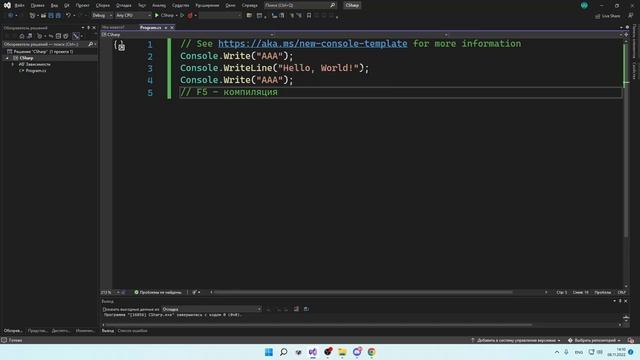Click the bookmark icon in the toolbar
This screenshot has height=360, width=640.
pyautogui.click(x=309, y=16)
